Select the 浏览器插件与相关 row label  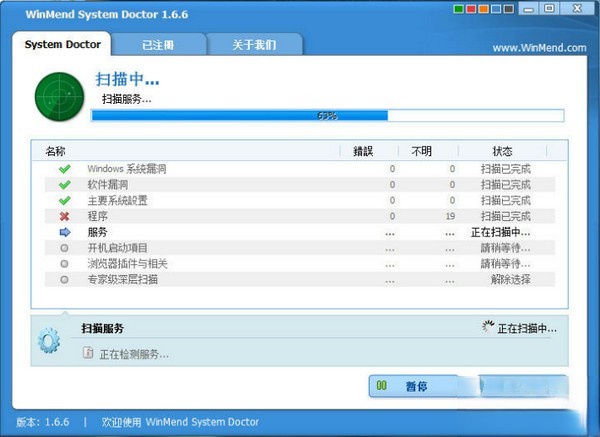coord(127,264)
